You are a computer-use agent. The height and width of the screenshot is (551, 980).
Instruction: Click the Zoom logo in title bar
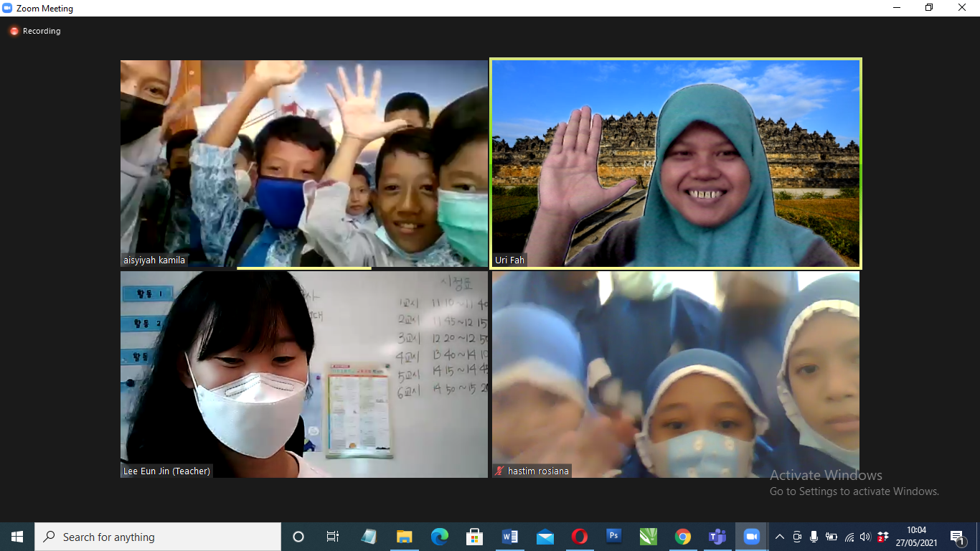pos(7,9)
